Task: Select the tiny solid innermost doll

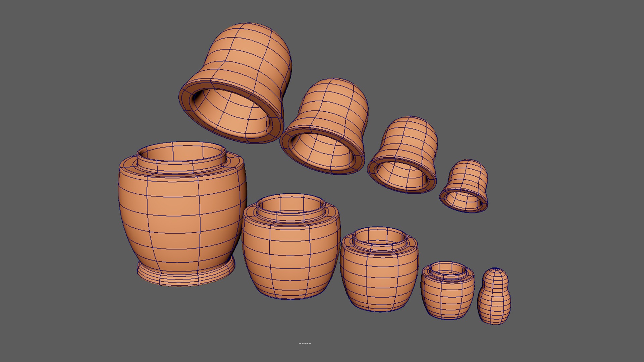Action: click(x=494, y=297)
